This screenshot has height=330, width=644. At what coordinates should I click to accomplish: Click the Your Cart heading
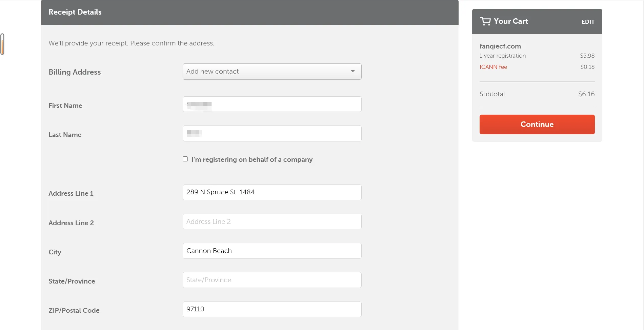point(510,21)
